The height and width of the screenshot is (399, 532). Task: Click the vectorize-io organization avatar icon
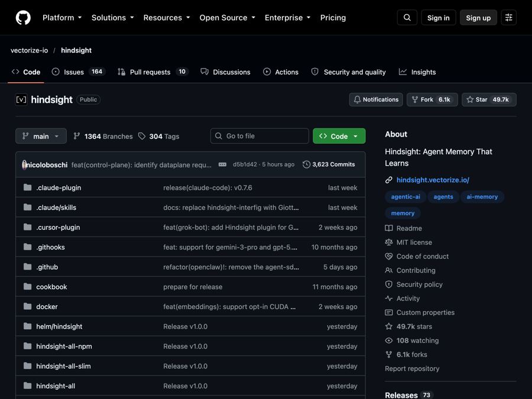pos(21,100)
